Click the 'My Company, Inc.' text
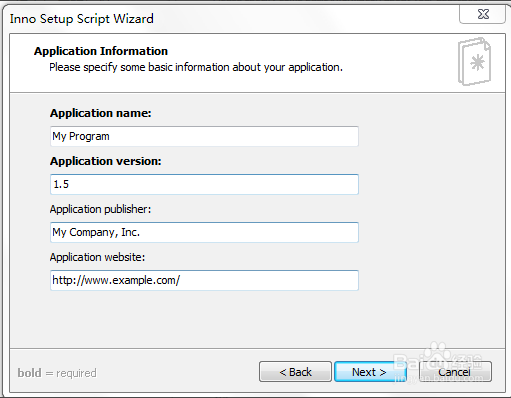The width and height of the screenshot is (511, 398). tap(96, 232)
